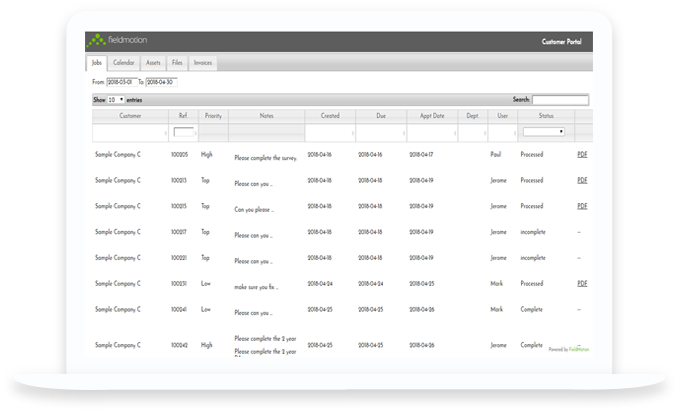Sort by the Appt Date column header
680x410 pixels.
click(432, 116)
